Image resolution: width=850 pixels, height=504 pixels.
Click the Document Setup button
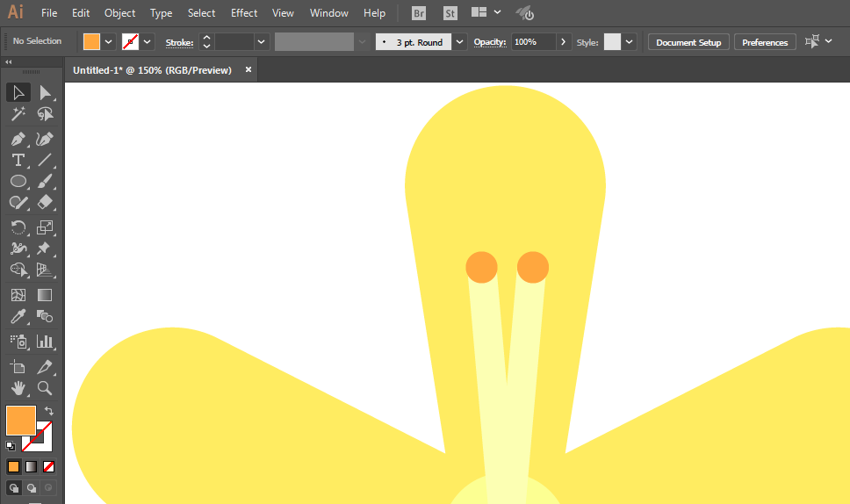[688, 42]
